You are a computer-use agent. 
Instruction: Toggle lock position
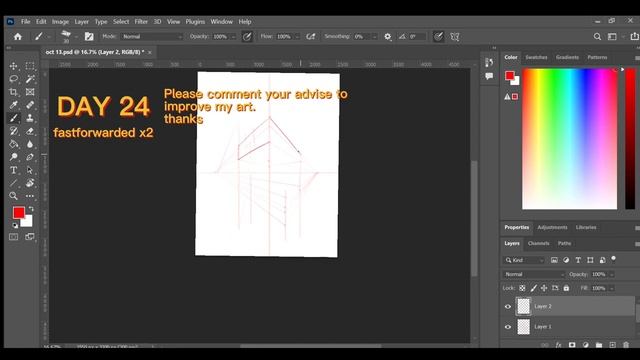pos(544,288)
